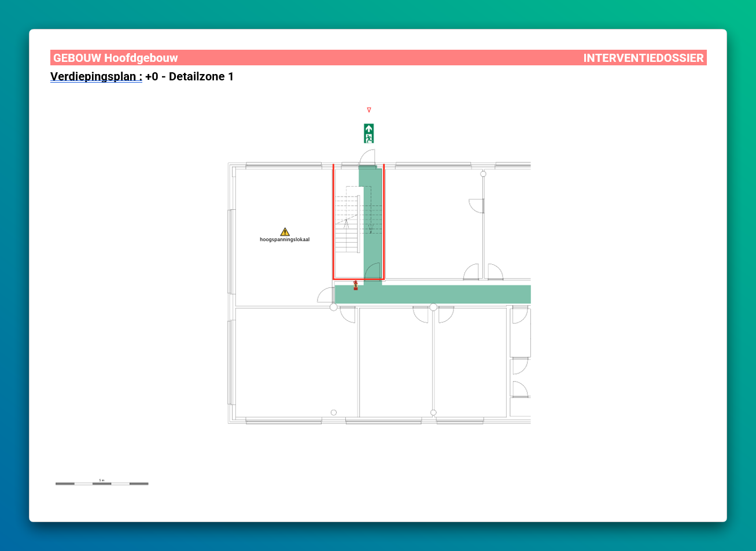Click the door arc inside the stairwell bottom
Image resolution: width=756 pixels, height=551 pixels.
point(373,270)
